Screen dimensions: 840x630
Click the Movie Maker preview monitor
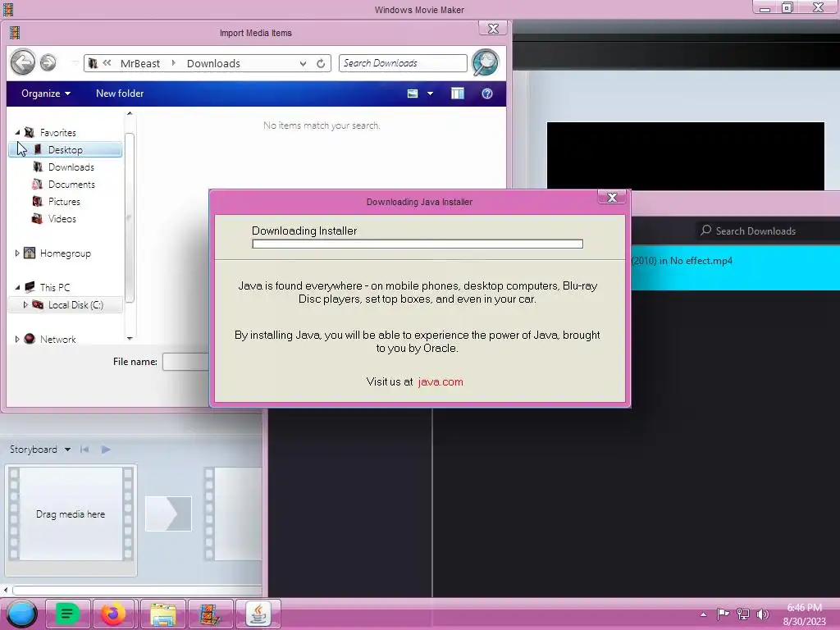tap(685, 156)
